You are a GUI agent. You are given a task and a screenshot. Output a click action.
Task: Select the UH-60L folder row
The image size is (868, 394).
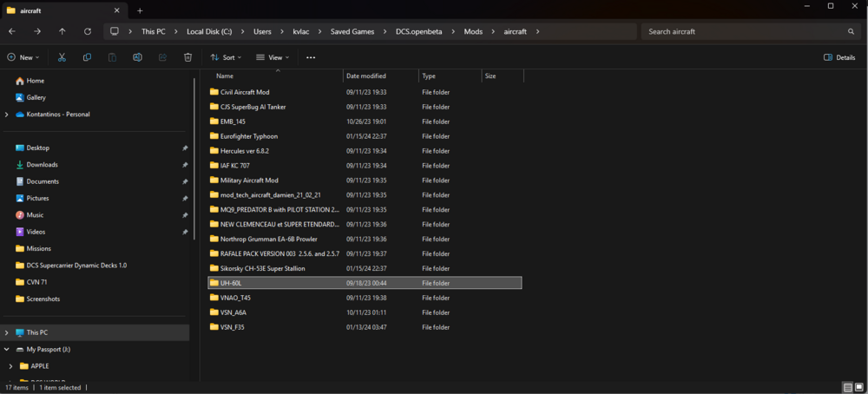(365, 283)
